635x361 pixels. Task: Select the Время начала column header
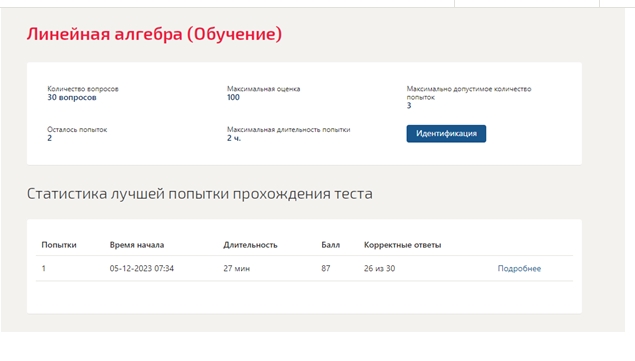(137, 245)
